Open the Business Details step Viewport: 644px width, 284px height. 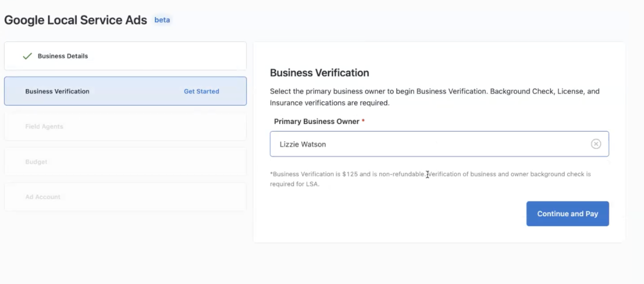[125, 56]
